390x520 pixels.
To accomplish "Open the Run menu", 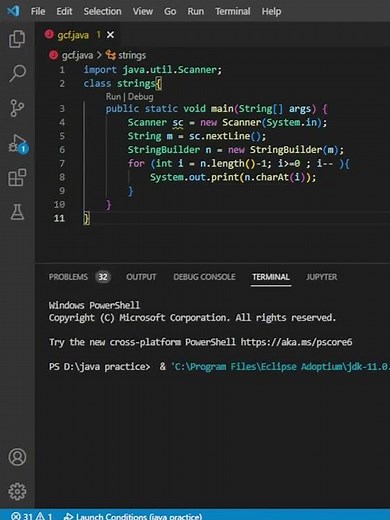I will coord(195,11).
